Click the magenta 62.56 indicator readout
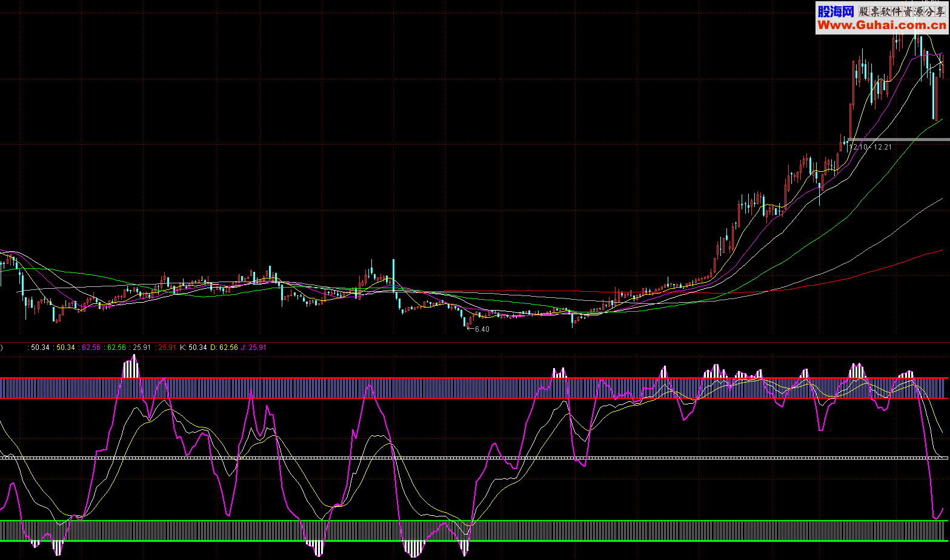Viewport: 950px width, 560px height. coord(90,348)
